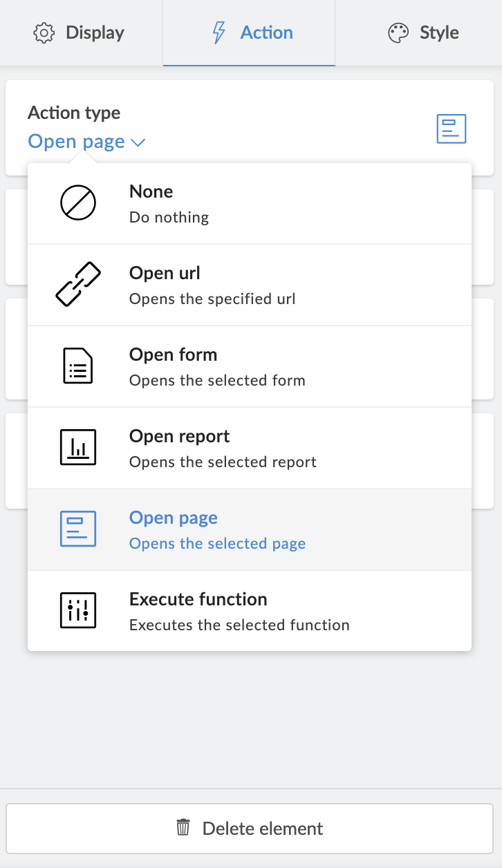The height and width of the screenshot is (868, 502).
Task: Click the trash can icon
Action: click(x=183, y=828)
